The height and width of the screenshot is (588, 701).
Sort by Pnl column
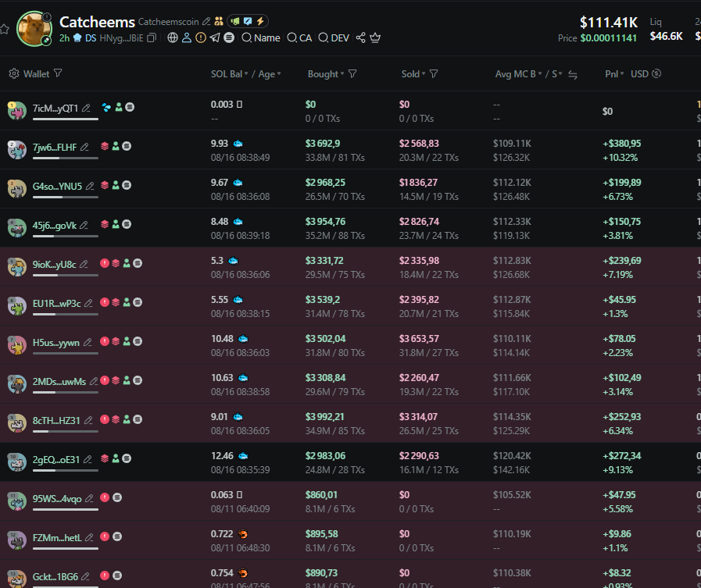(x=614, y=74)
